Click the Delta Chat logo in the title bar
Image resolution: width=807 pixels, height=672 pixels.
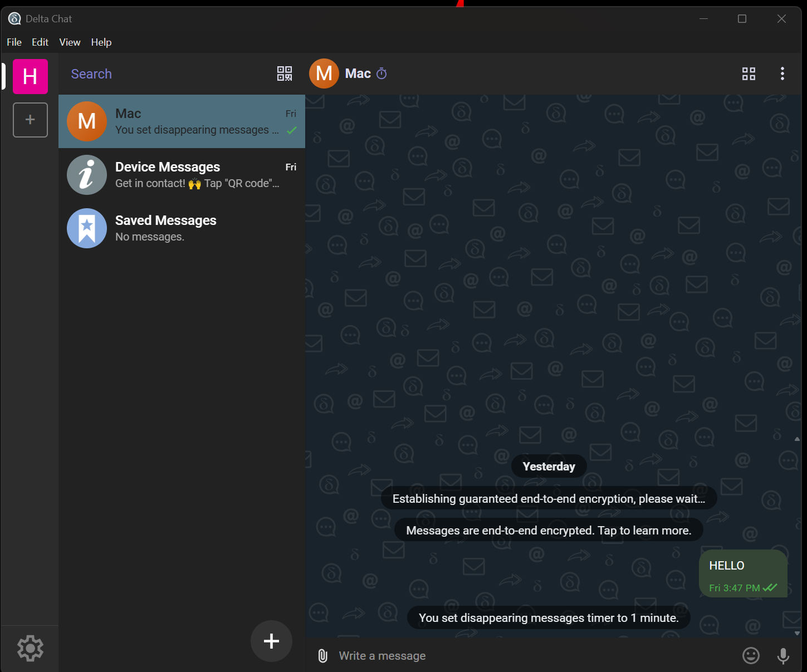pyautogui.click(x=14, y=19)
